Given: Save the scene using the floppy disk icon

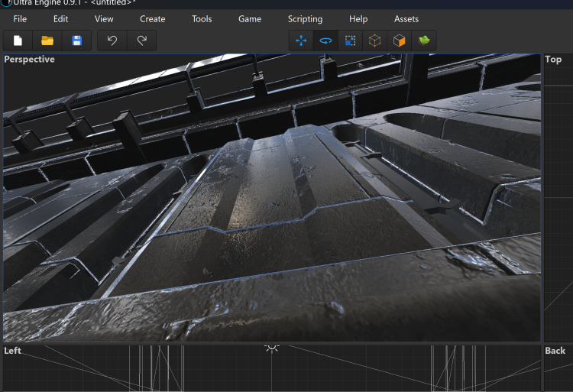Looking at the screenshot, I should [x=76, y=40].
